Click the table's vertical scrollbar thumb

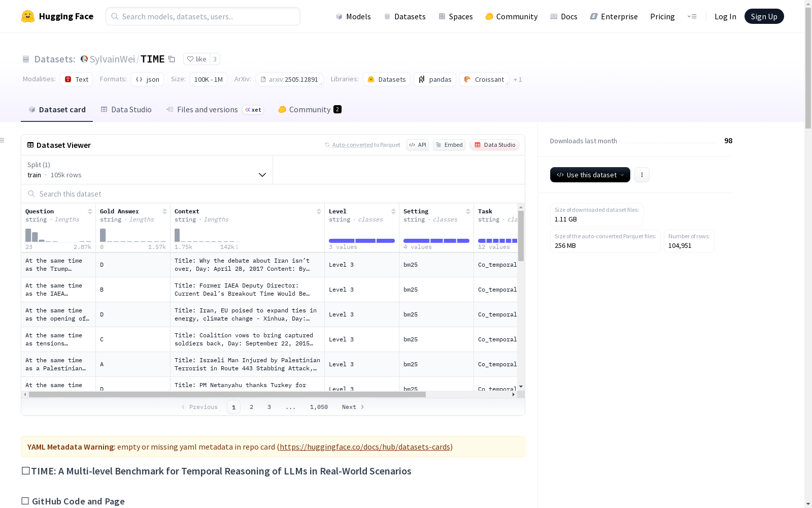click(521, 236)
